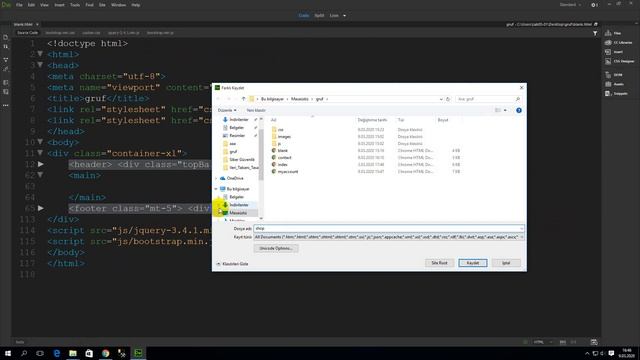Click the Task View taskbar icon

[x=40, y=353]
